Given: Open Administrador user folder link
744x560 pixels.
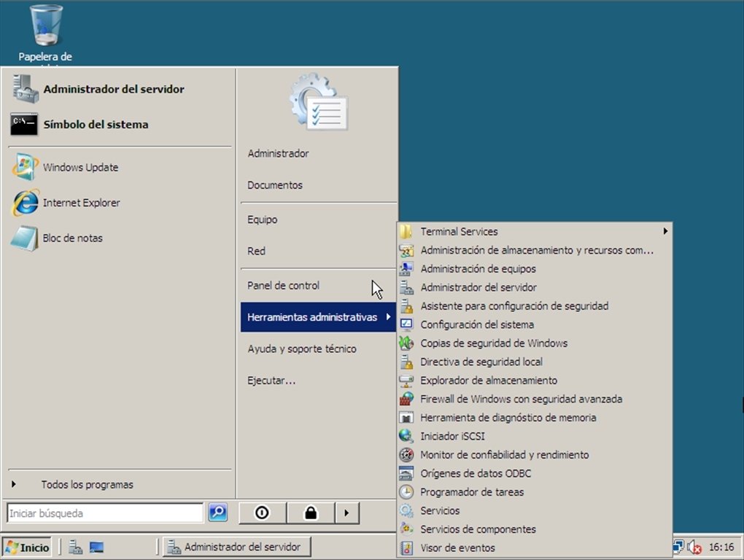Looking at the screenshot, I should pos(278,153).
